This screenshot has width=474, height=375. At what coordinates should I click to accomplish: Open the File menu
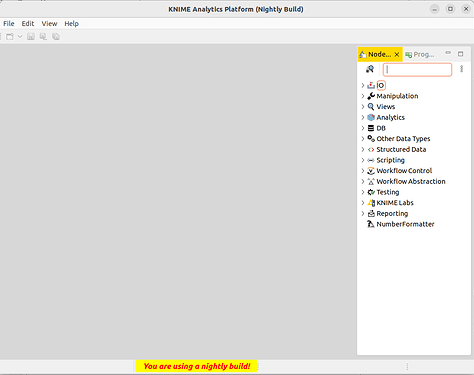point(9,24)
